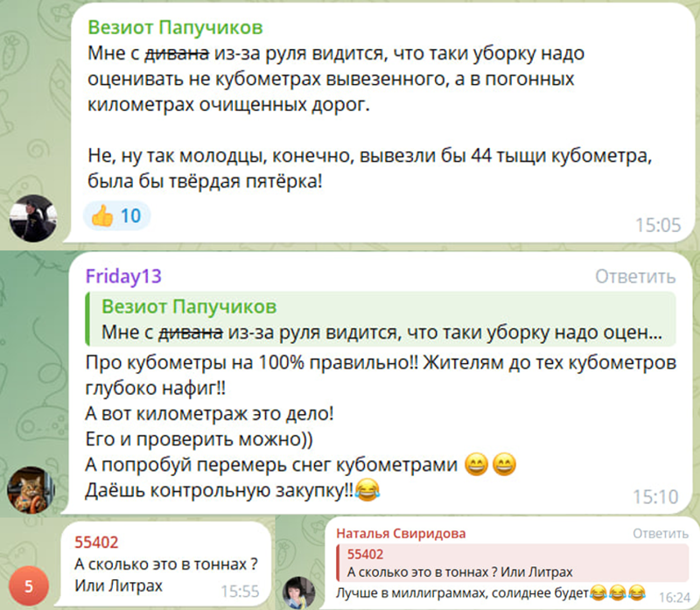Click the red avatar with number 5
Screen dimensions: 700x610
[29, 585]
